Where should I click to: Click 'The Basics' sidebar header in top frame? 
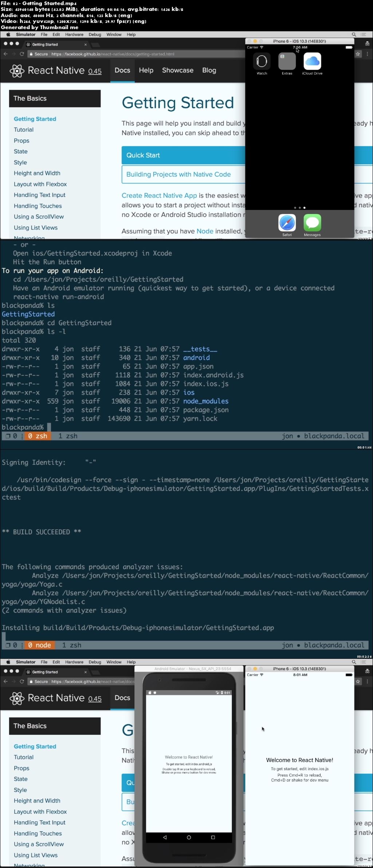pos(55,99)
